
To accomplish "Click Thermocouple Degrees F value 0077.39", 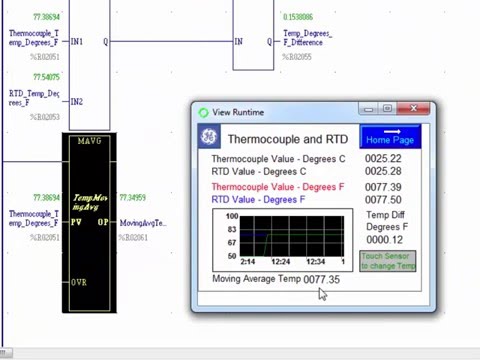I will 383,187.
